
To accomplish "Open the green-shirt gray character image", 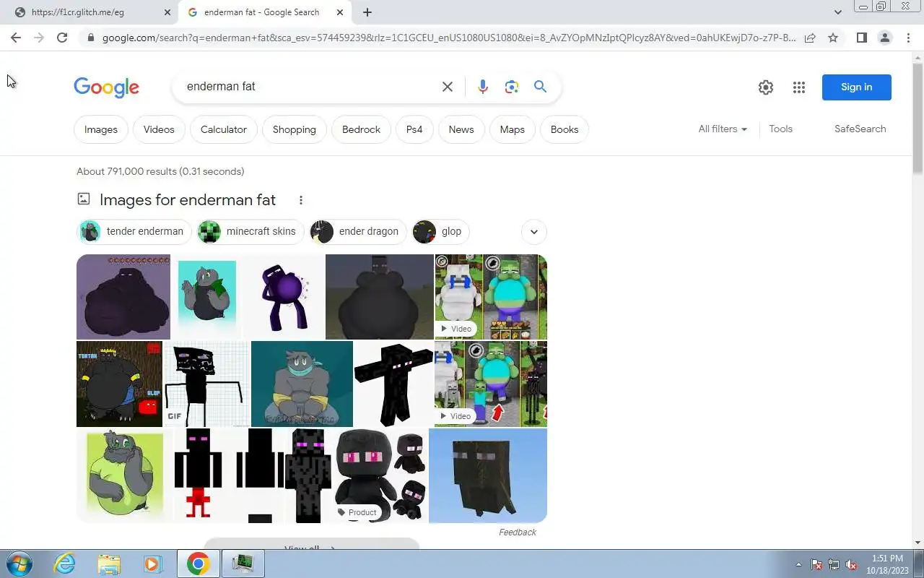I will pos(124,475).
